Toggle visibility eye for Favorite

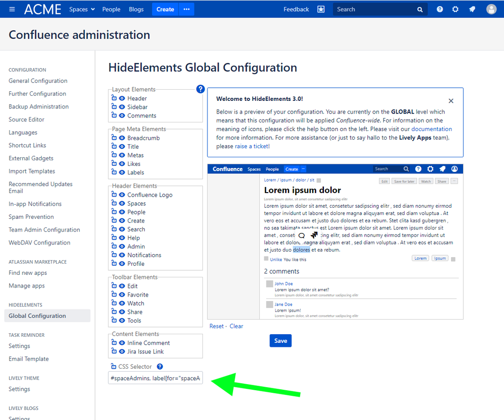coord(122,294)
